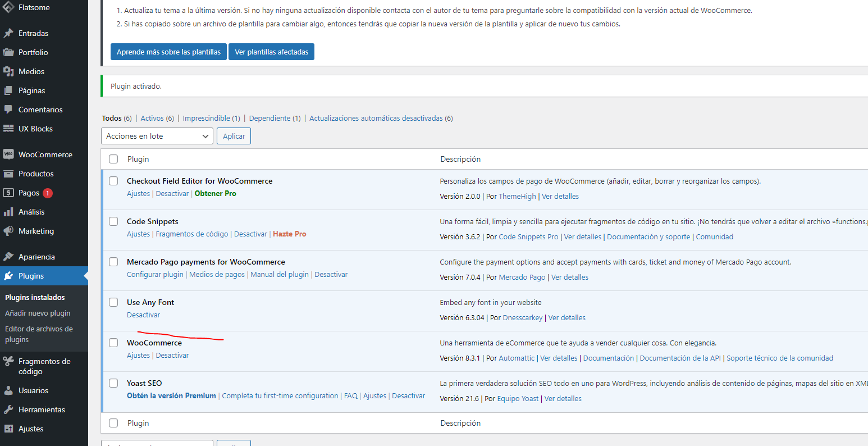Open Soporte técnico de la comunidad link
868x446 pixels.
[x=780, y=358]
